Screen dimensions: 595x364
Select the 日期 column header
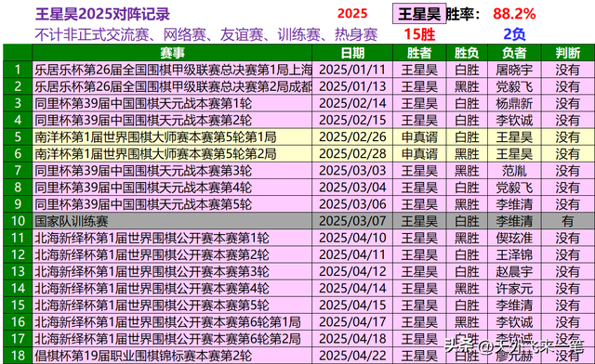tap(352, 53)
